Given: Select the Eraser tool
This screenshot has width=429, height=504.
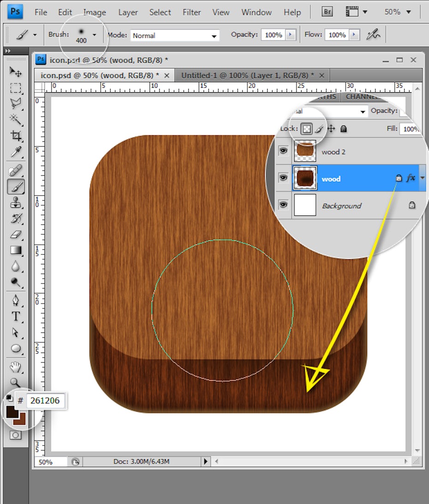Looking at the screenshot, I should click(16, 234).
